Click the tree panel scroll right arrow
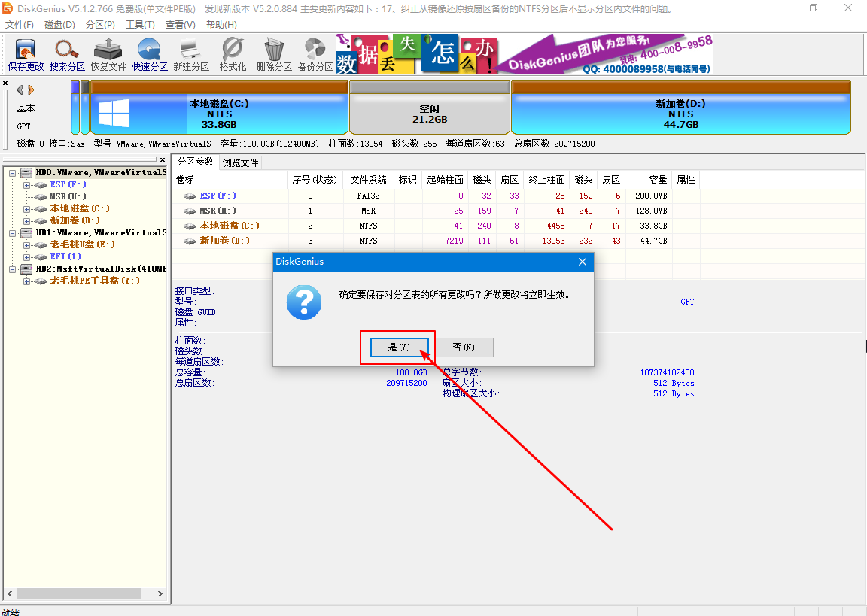 [160, 593]
